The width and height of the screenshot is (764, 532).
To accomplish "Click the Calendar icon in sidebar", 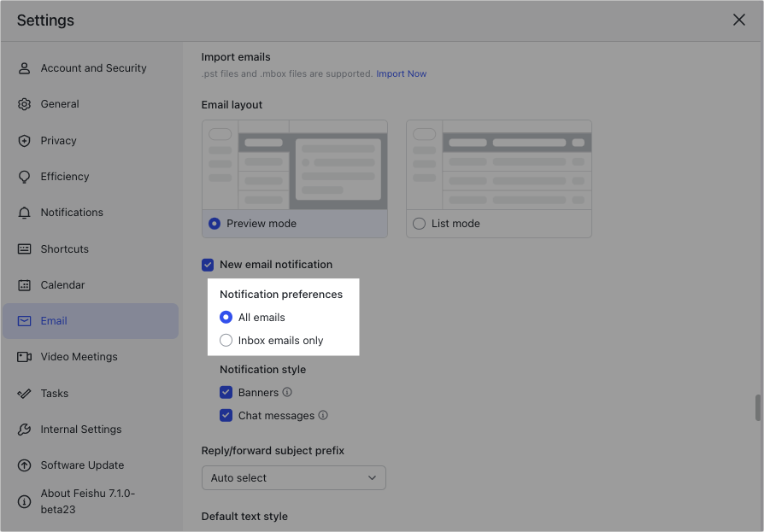I will pyautogui.click(x=25, y=285).
